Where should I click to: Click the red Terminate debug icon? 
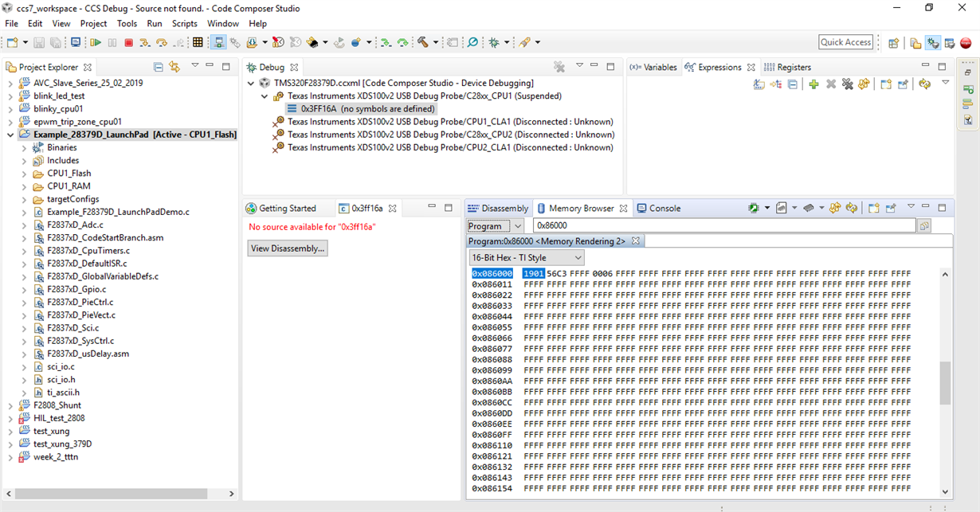point(128,42)
